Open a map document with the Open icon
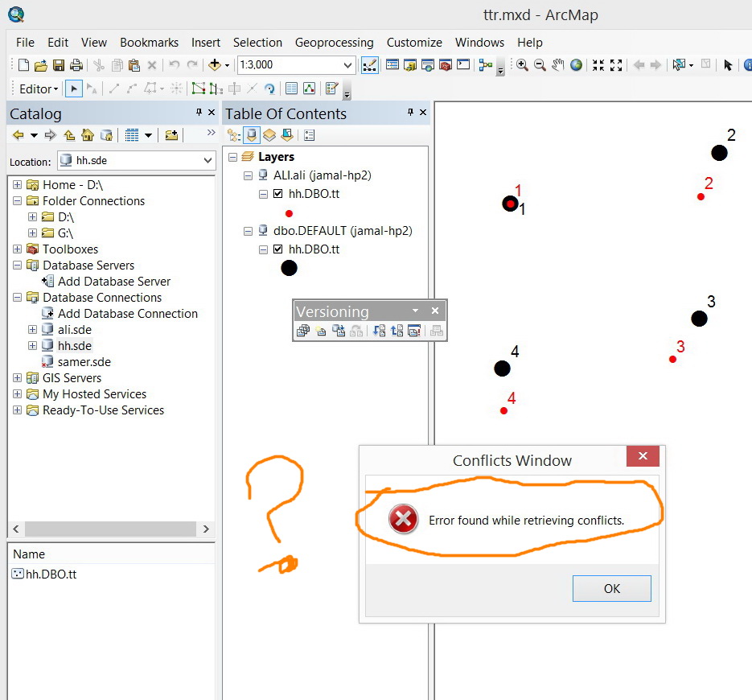Screen dimensions: 752x700 [x=41, y=65]
